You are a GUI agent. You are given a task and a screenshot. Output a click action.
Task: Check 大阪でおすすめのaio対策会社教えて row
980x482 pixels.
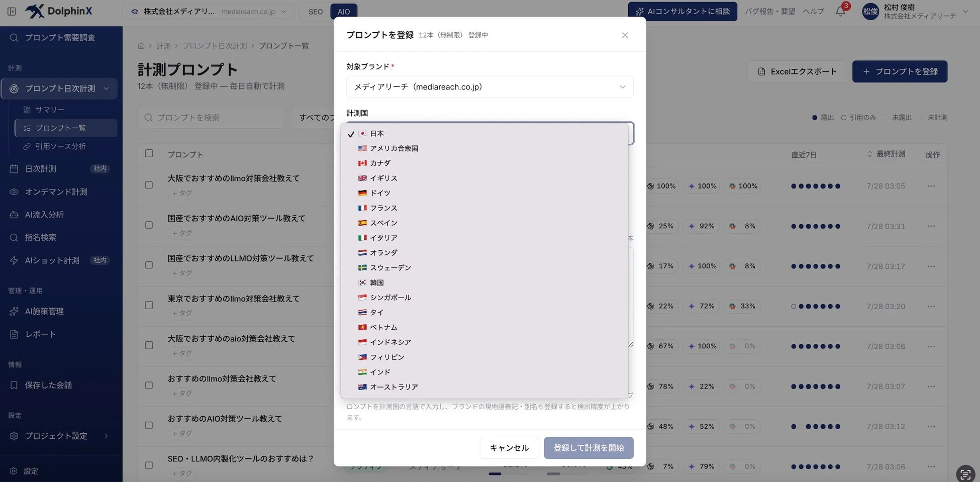point(149,345)
